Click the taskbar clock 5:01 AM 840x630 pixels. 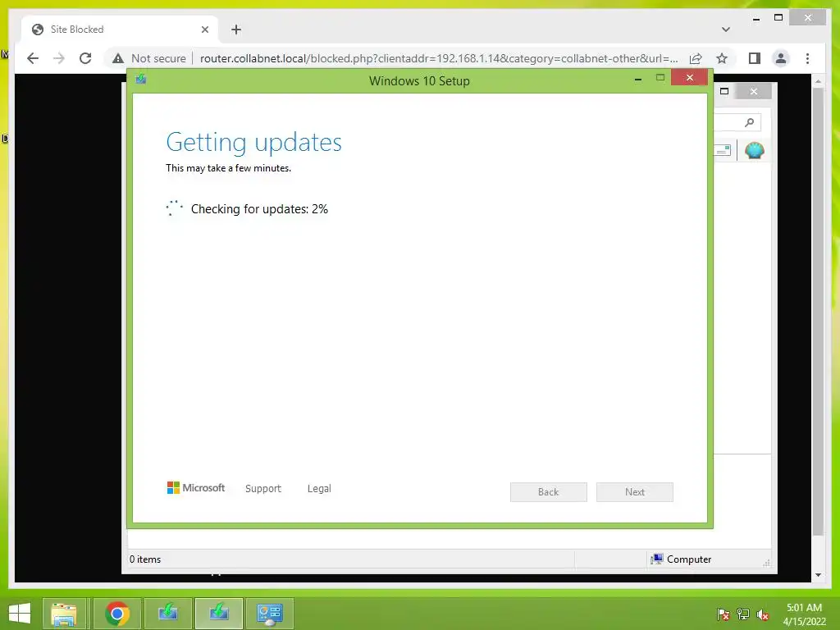(804, 608)
